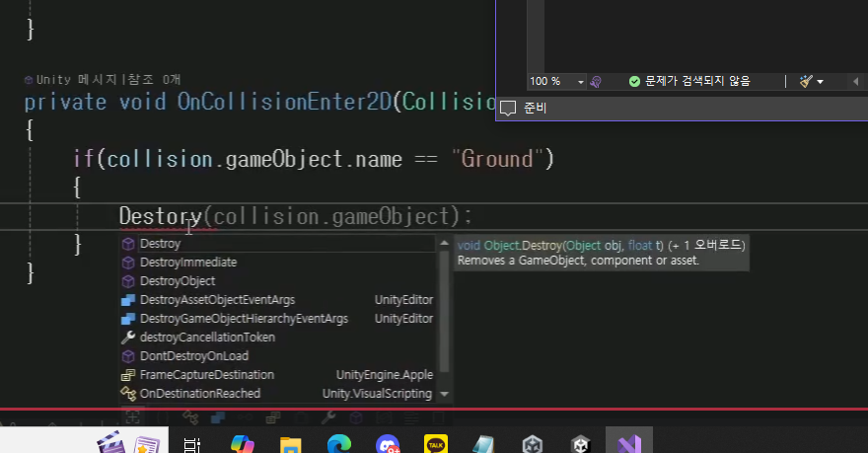The image size is (868, 453).
Task: Toggle the purple cube method filter in IntelliSense bar
Action: (356, 417)
